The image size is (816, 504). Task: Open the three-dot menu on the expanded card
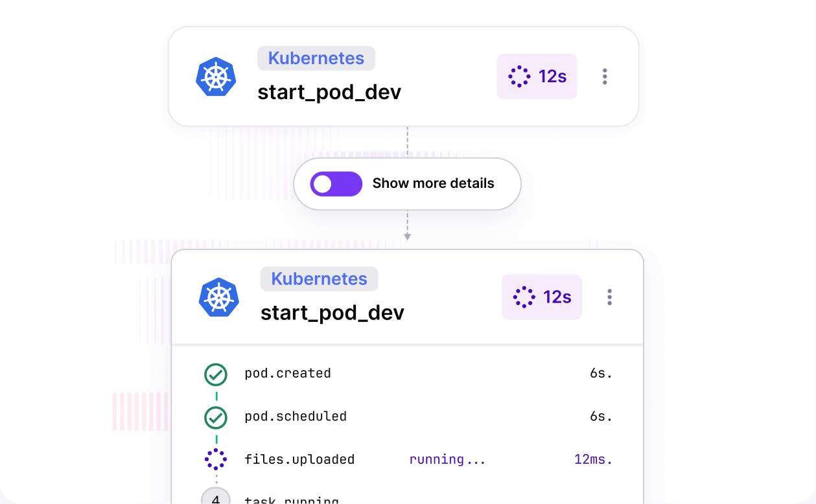609,297
